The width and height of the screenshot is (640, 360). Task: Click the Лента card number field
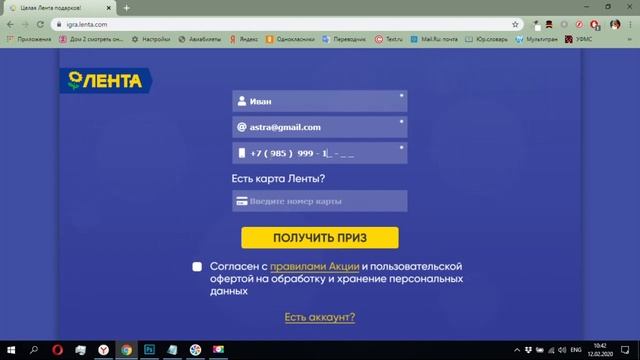(x=320, y=201)
